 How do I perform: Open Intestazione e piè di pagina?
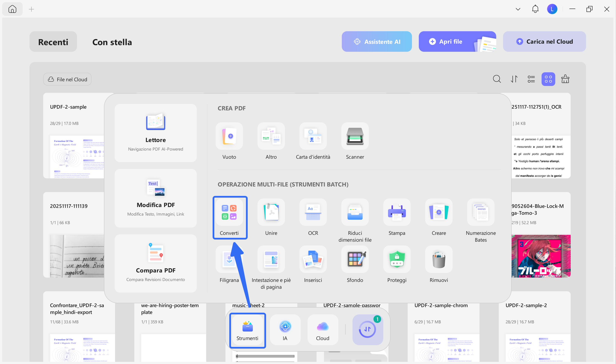(271, 268)
